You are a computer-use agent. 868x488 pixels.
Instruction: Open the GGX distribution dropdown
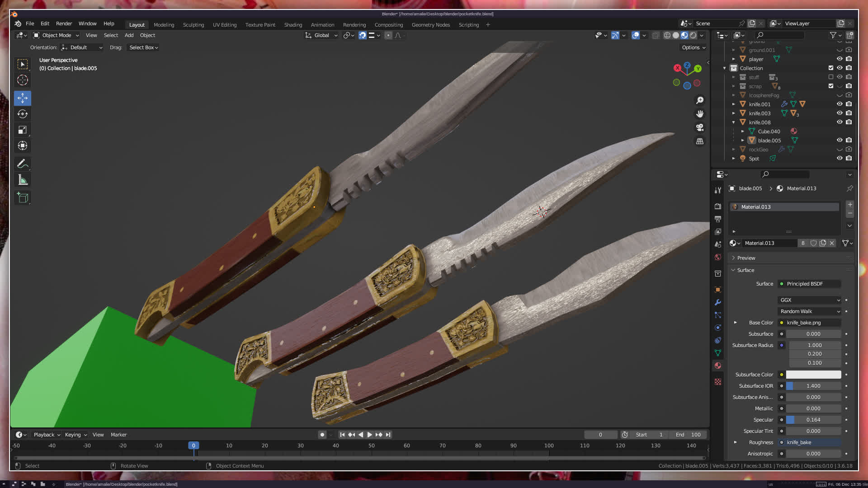click(x=809, y=300)
